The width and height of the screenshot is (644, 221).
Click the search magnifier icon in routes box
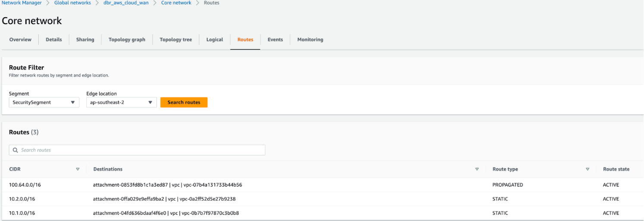(16, 150)
